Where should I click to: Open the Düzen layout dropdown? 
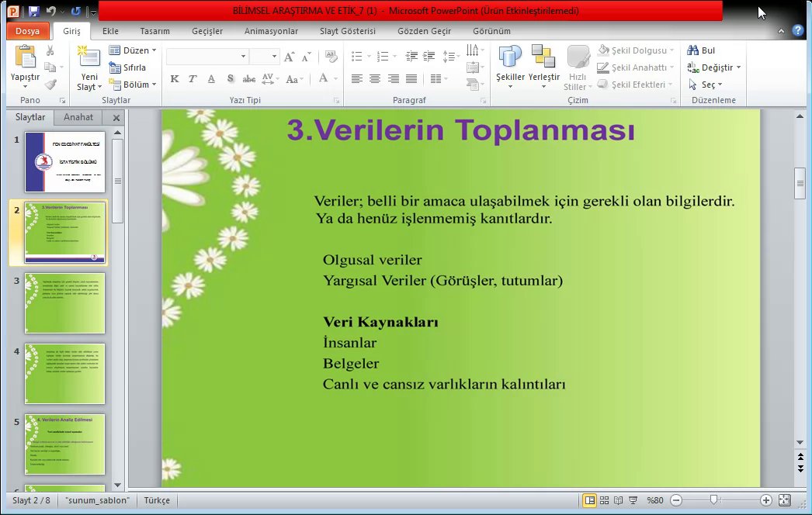[133, 50]
